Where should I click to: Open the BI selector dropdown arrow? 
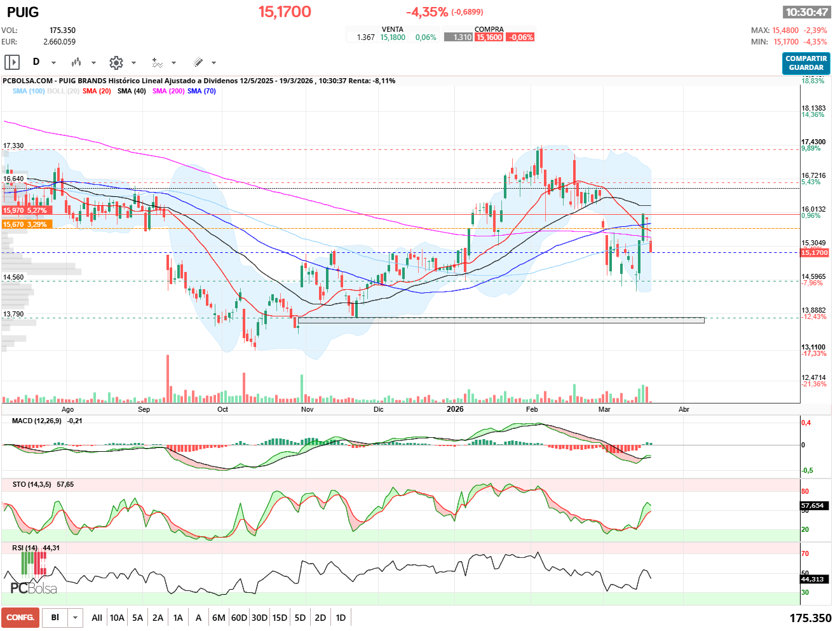76,618
